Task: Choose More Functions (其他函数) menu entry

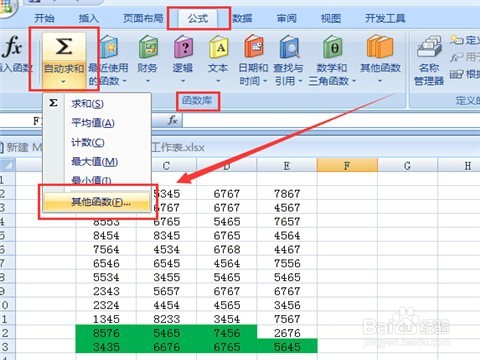Action: [97, 202]
